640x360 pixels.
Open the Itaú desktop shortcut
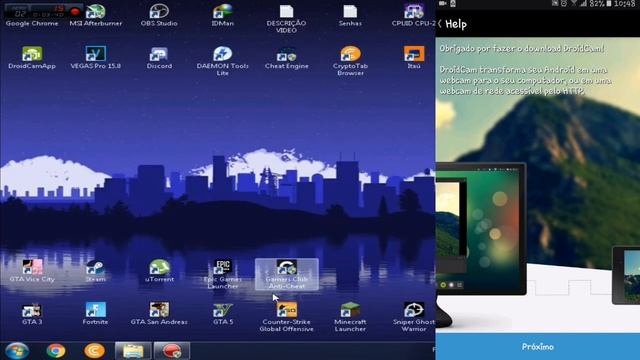(x=414, y=58)
